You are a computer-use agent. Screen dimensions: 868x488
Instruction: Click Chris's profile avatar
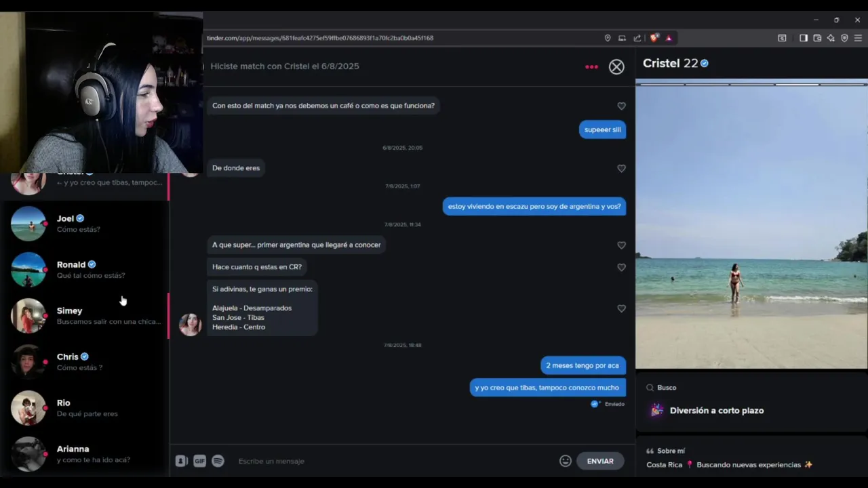(28, 362)
